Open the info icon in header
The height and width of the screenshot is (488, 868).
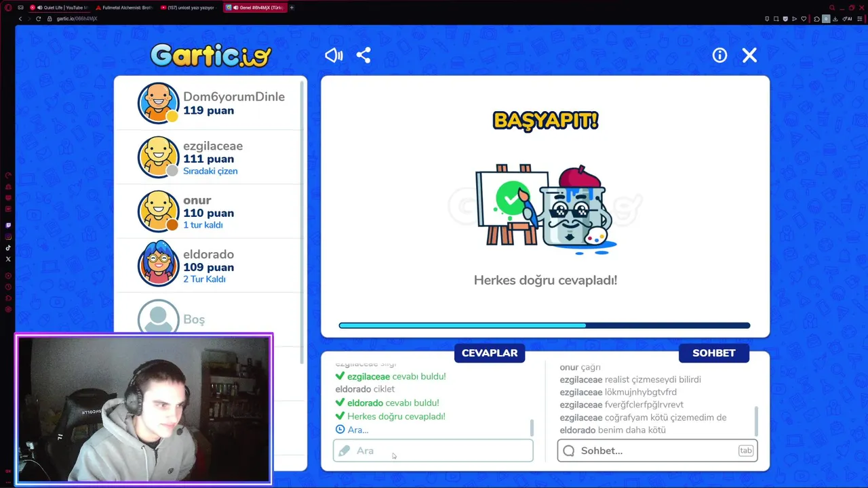(x=719, y=56)
